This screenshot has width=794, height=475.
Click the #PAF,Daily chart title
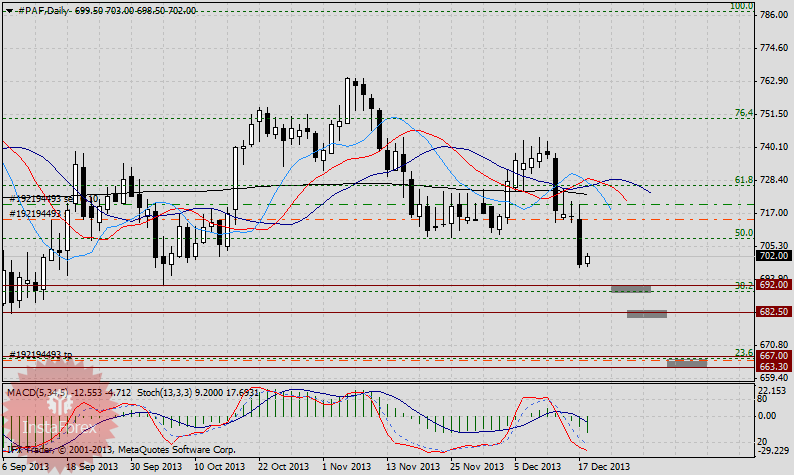pyautogui.click(x=48, y=8)
